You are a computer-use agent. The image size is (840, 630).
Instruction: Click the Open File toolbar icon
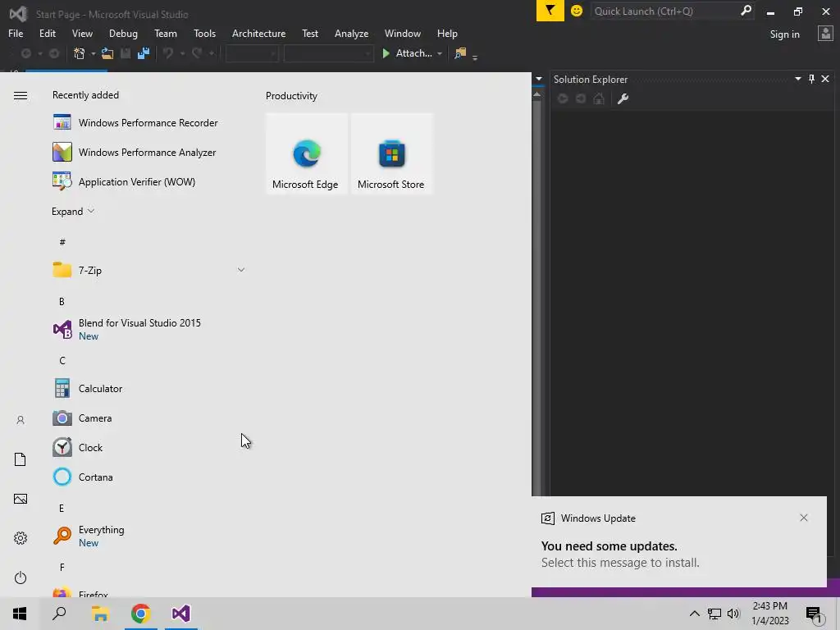(107, 53)
